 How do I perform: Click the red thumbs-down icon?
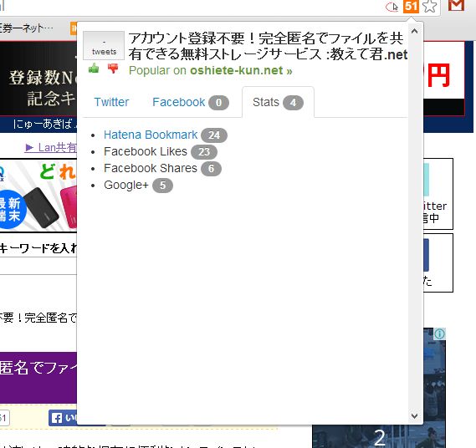coord(113,69)
